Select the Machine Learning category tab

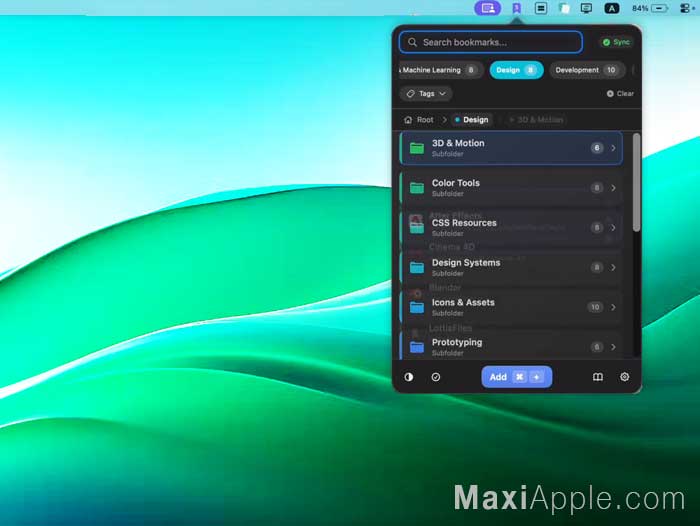tap(440, 70)
